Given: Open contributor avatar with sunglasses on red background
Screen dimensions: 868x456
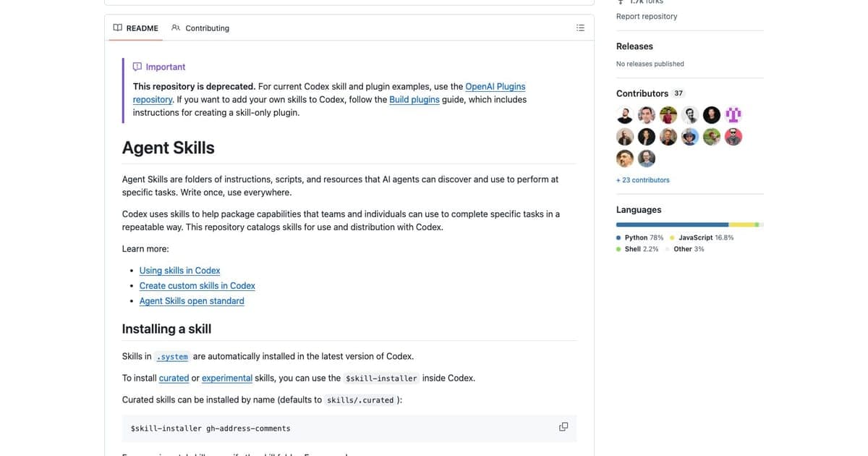Looking at the screenshot, I should pos(733,137).
